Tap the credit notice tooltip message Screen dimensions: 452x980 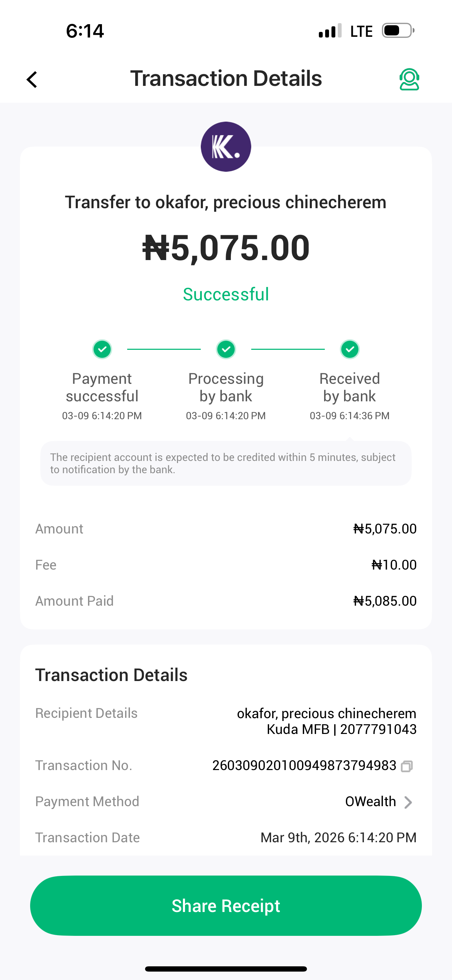point(226,463)
